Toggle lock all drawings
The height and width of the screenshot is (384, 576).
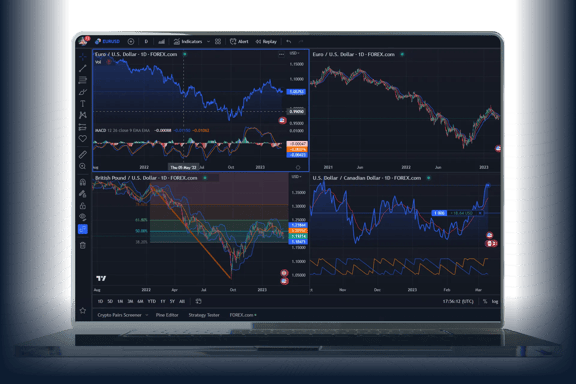(x=83, y=206)
